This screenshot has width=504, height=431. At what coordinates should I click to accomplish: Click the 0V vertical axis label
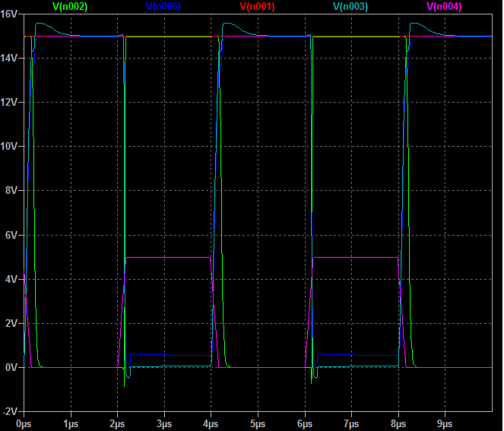pyautogui.click(x=11, y=367)
